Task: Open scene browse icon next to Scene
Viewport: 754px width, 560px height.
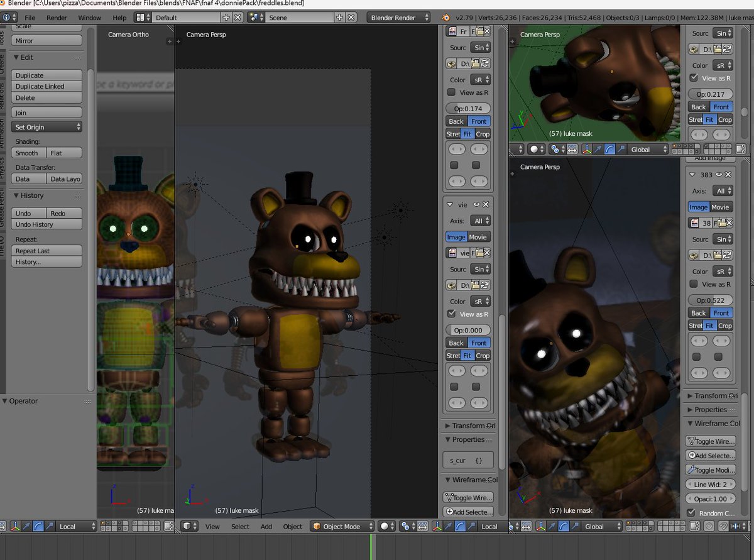Action: (256, 18)
